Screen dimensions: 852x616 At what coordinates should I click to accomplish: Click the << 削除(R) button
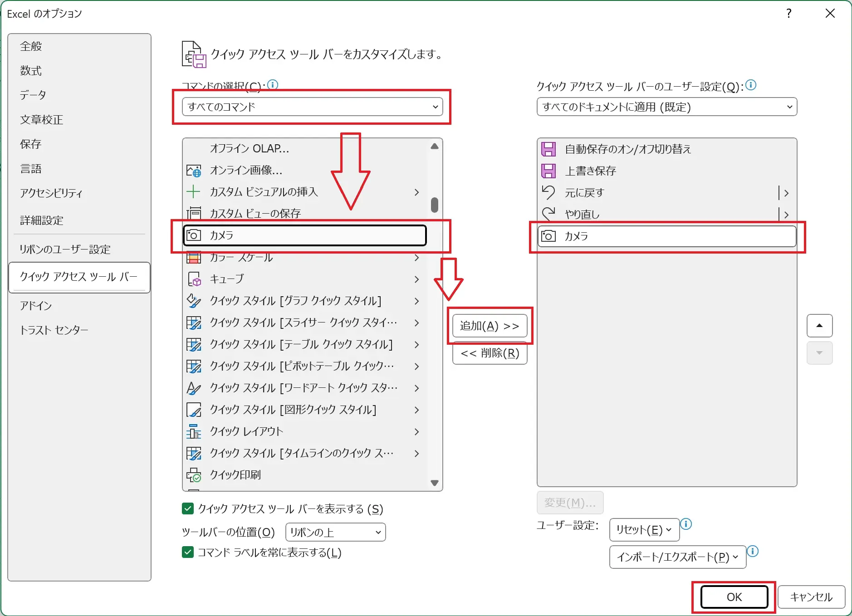(x=490, y=353)
